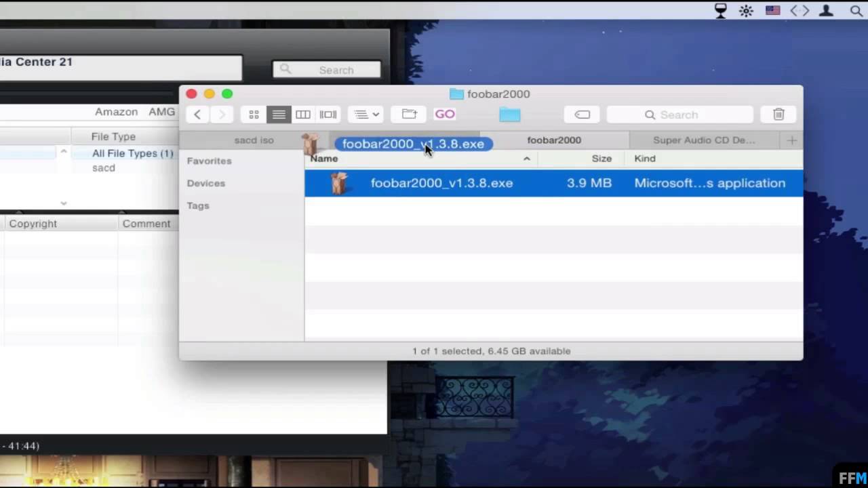Open the Amazon link in Media Center

coord(116,112)
